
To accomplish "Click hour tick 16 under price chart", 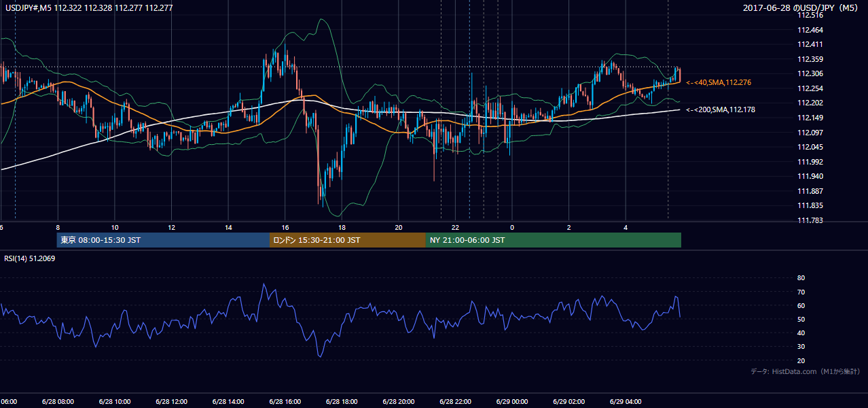I will click(x=285, y=227).
